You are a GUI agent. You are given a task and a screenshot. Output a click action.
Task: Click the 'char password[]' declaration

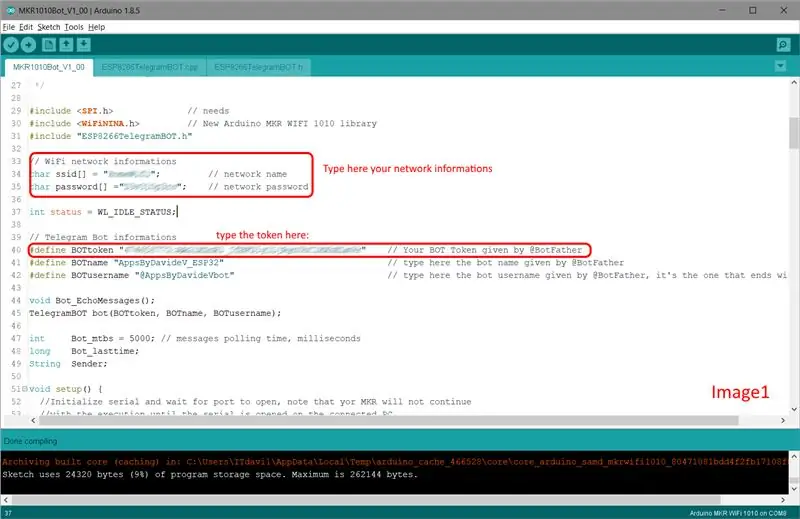click(108, 187)
